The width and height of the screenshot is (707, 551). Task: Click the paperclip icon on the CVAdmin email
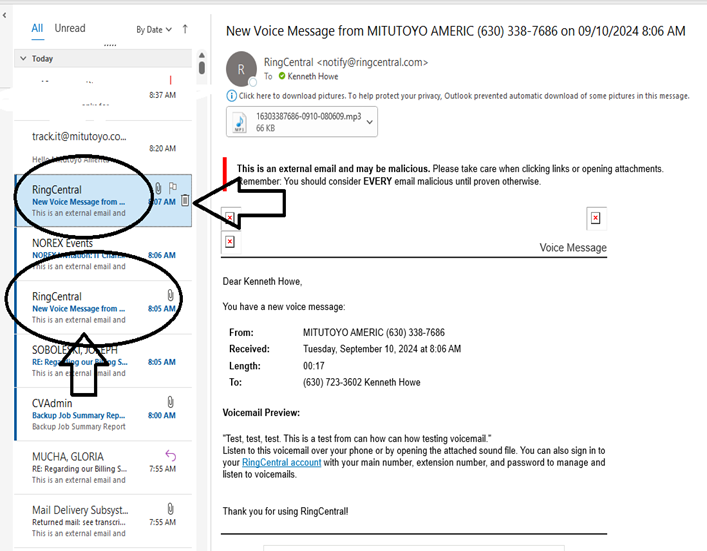pos(170,402)
